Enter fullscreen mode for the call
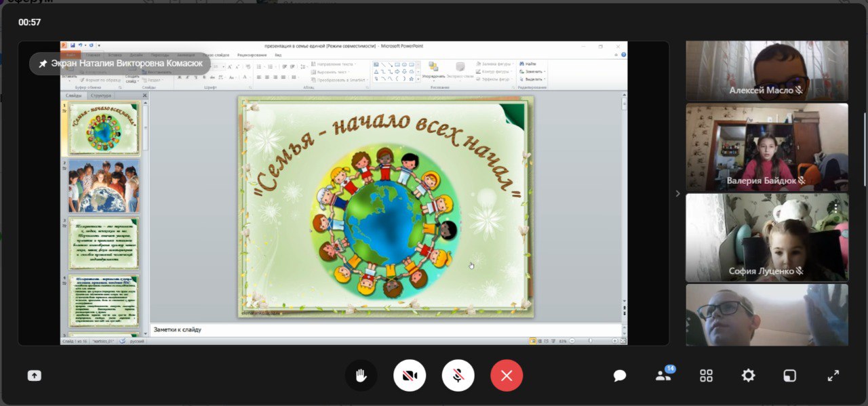868x406 pixels. click(x=833, y=375)
